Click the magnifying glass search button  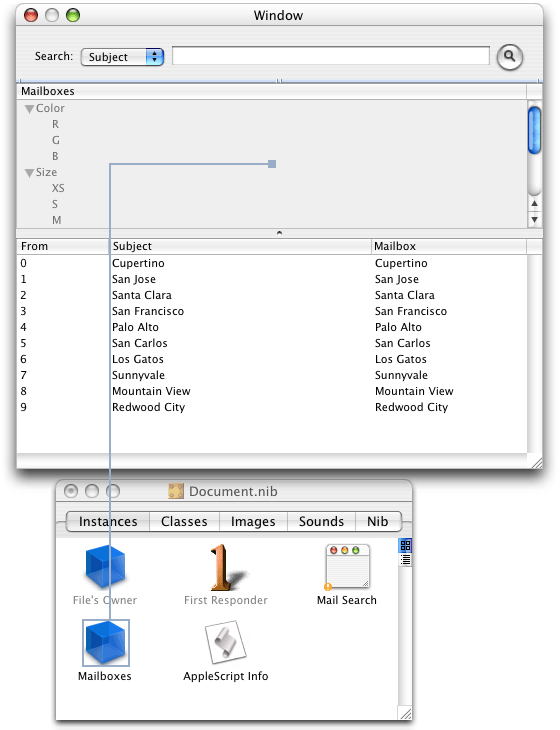tap(510, 57)
